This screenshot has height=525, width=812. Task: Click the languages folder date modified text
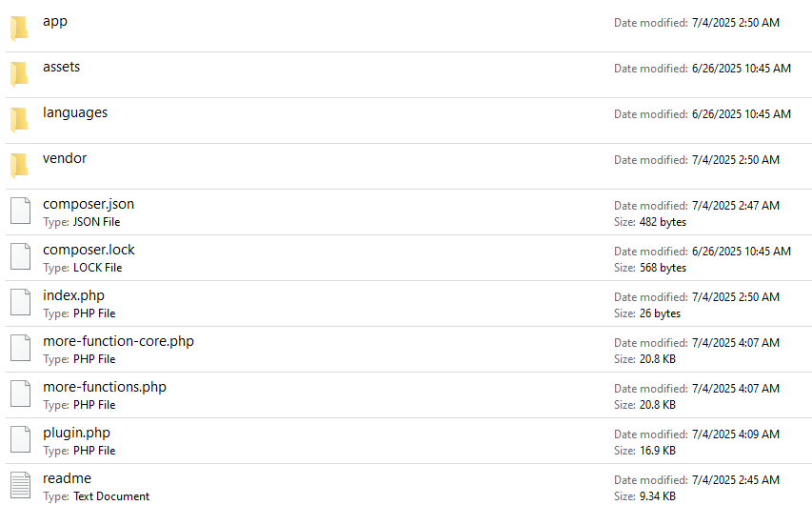702,114
